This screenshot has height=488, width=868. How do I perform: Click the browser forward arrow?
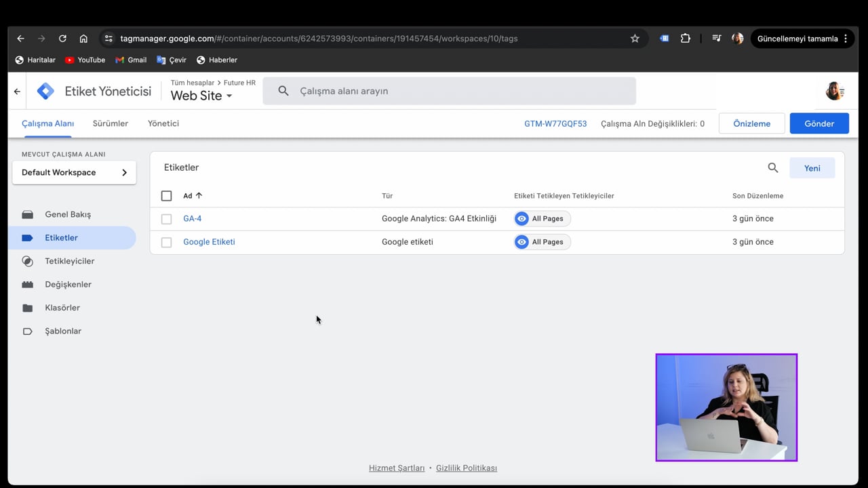point(41,39)
